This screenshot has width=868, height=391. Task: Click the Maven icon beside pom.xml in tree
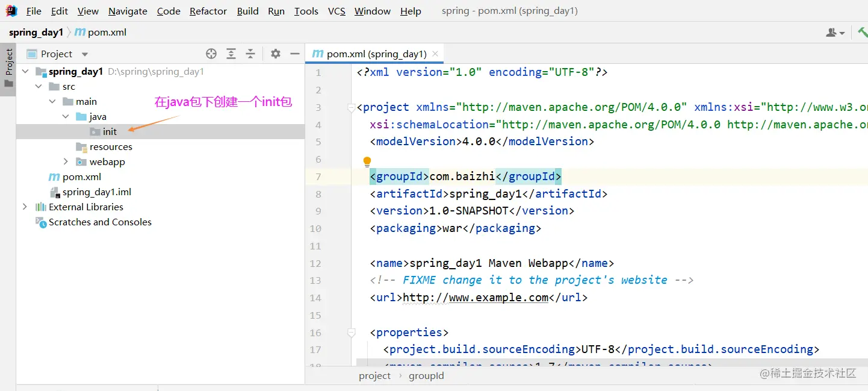(x=54, y=177)
